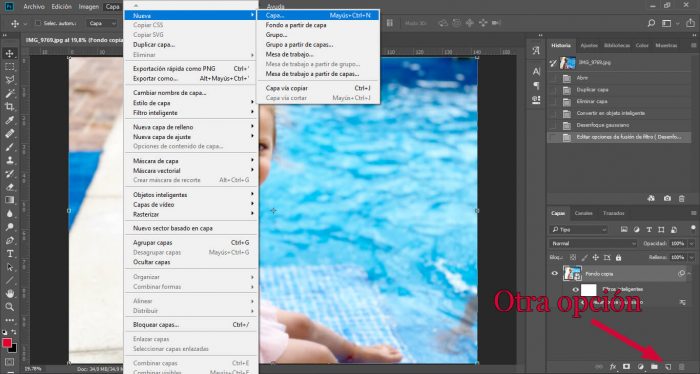Select the Polygonal Lasso tool
This screenshot has width=700, height=374.
point(9,80)
